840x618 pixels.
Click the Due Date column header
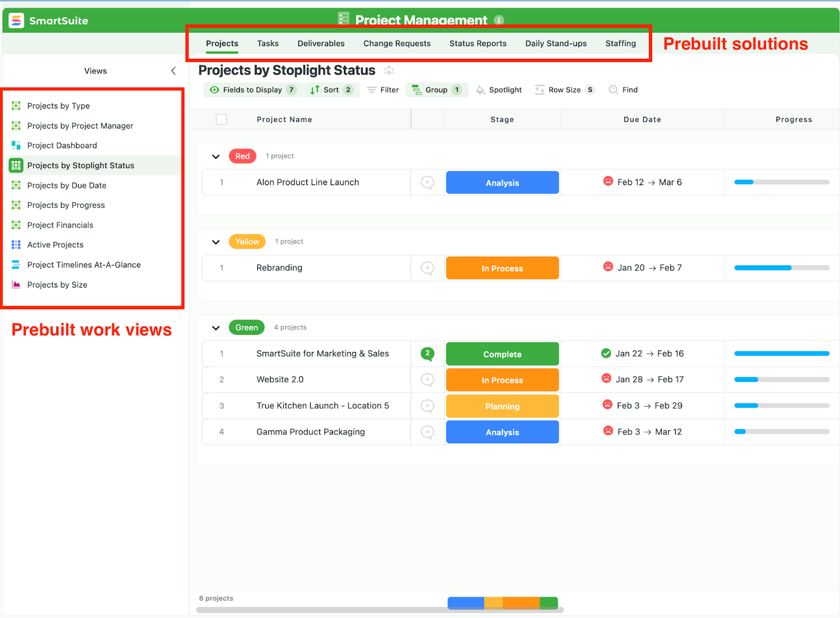642,120
